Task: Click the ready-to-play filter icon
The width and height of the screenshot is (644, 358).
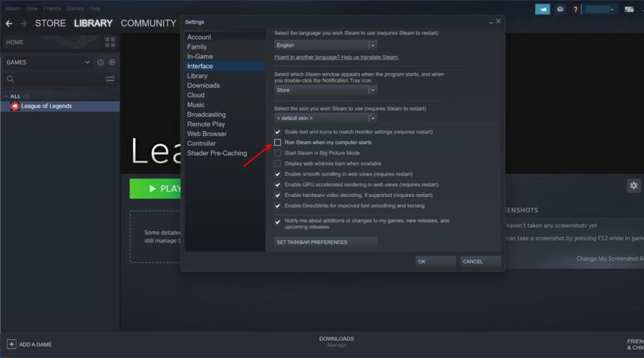Action: [112, 62]
